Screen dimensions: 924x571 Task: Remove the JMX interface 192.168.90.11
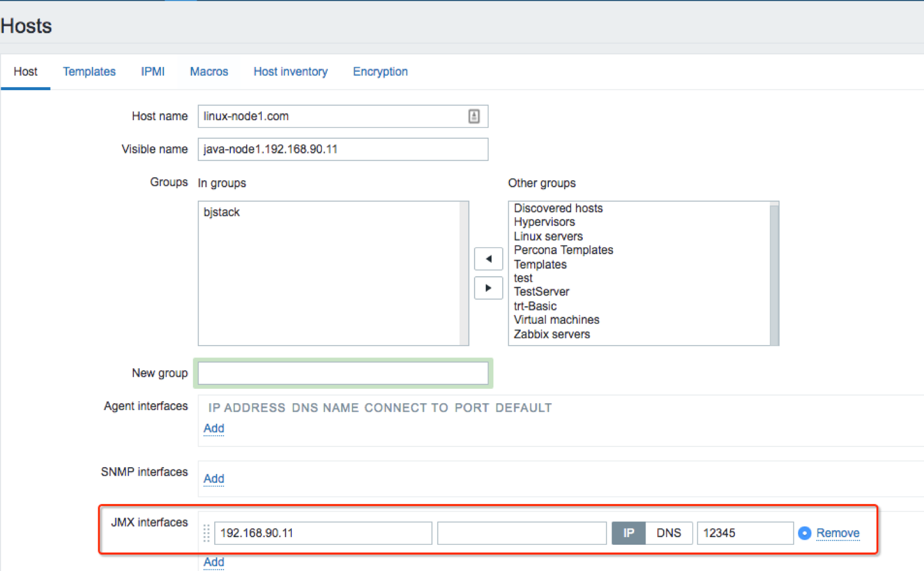[838, 533]
